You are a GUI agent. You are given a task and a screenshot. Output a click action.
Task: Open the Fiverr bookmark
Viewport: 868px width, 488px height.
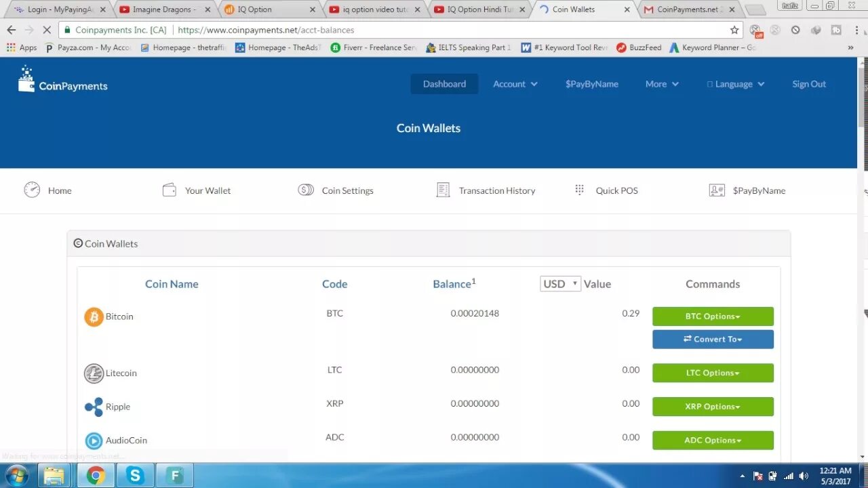click(x=374, y=47)
